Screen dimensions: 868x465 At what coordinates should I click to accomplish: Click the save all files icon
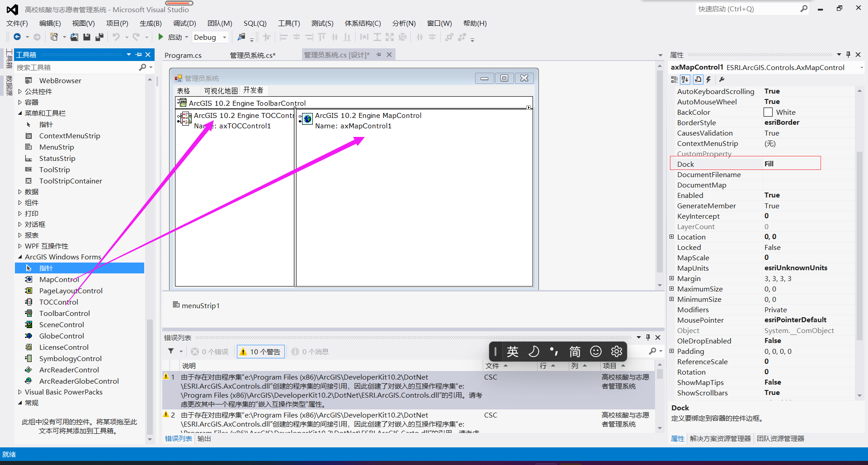(x=99, y=37)
